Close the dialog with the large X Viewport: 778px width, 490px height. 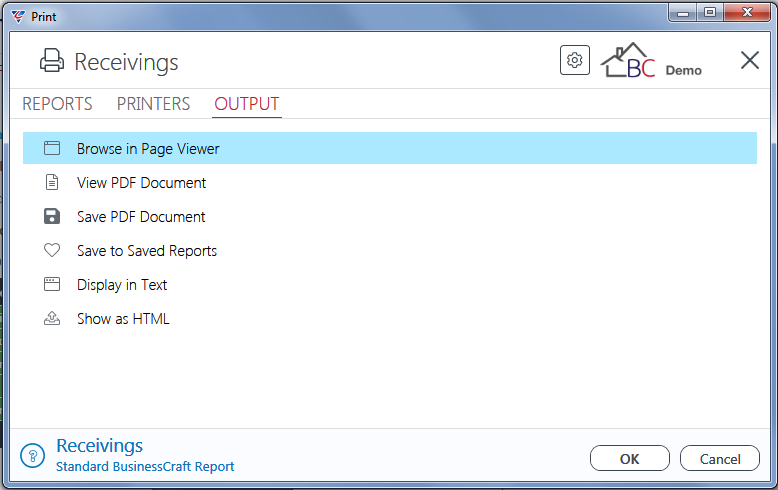pos(750,61)
